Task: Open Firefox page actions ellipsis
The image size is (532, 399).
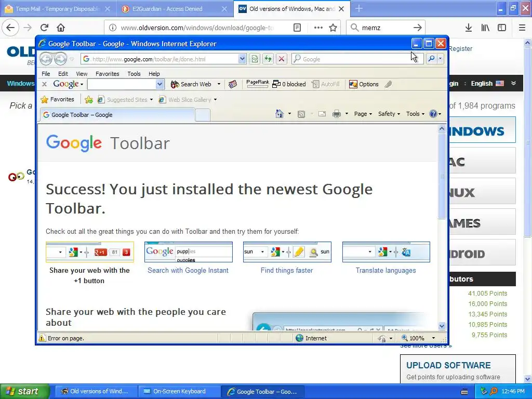Action: [318, 28]
